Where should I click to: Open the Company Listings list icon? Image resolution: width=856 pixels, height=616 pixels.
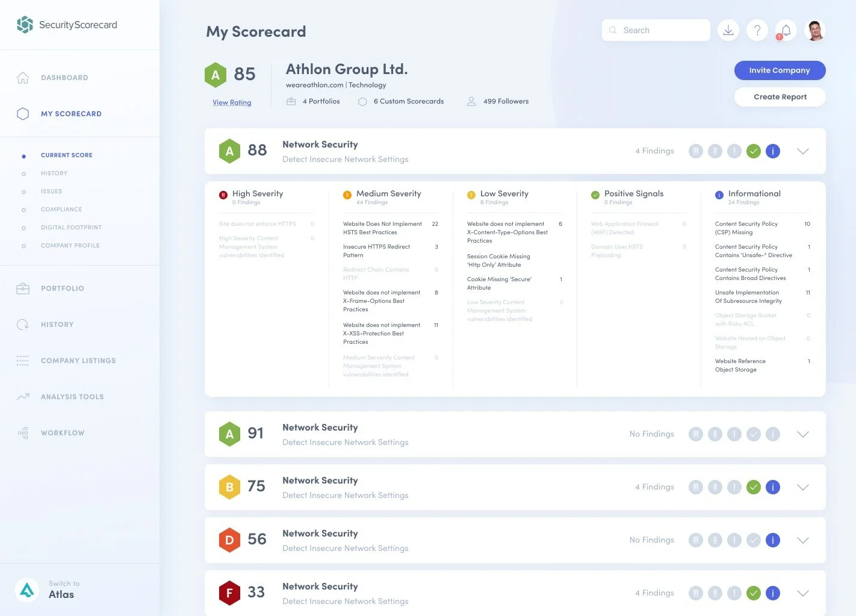click(23, 361)
